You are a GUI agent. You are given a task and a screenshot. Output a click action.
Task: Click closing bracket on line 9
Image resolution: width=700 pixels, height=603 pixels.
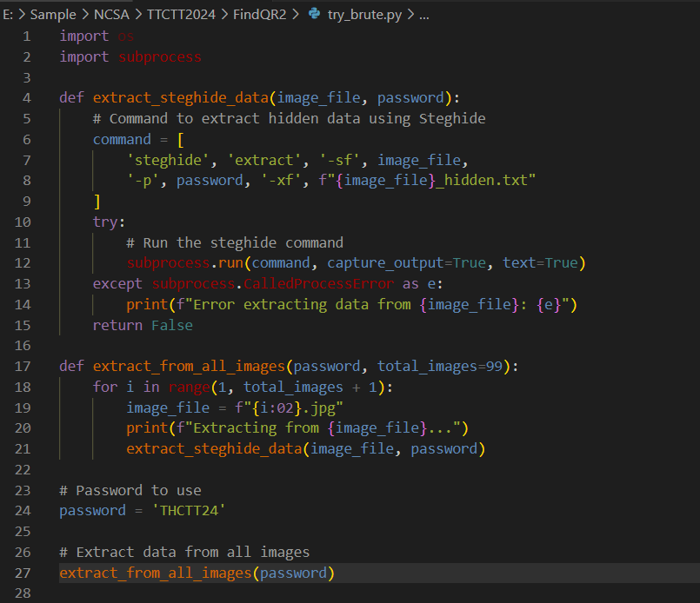pos(97,202)
